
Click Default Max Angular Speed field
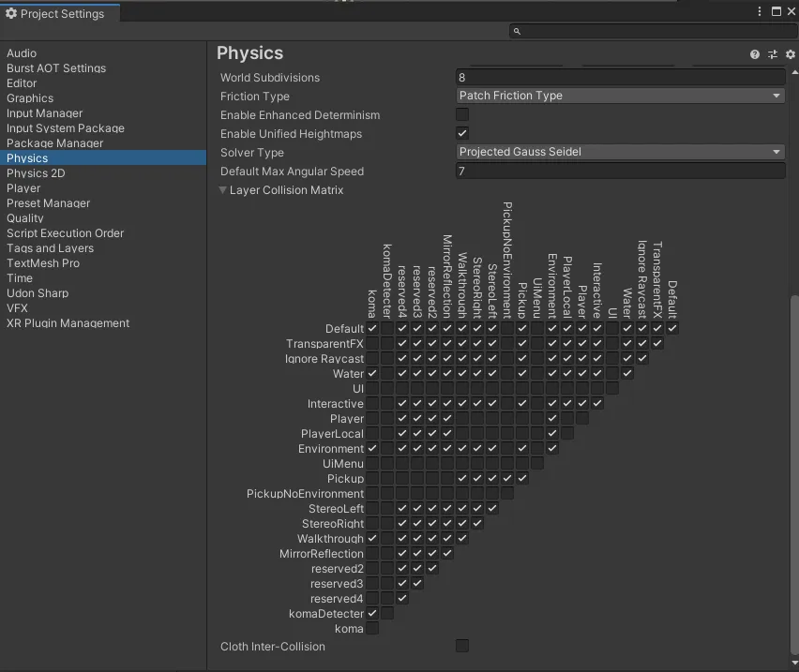[620, 172]
